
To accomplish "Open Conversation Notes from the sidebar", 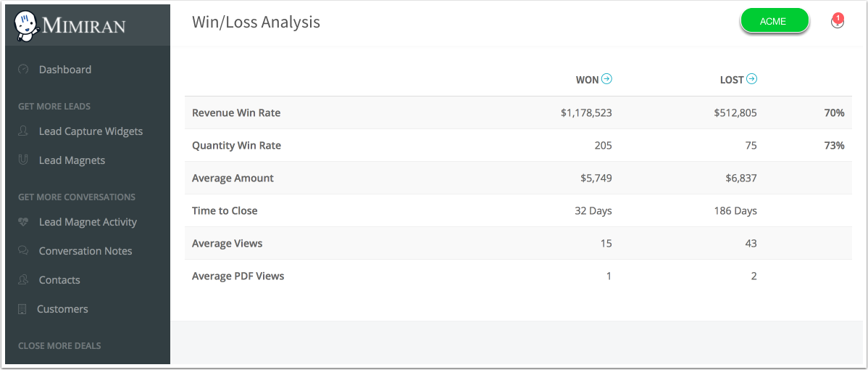I will coord(85,251).
